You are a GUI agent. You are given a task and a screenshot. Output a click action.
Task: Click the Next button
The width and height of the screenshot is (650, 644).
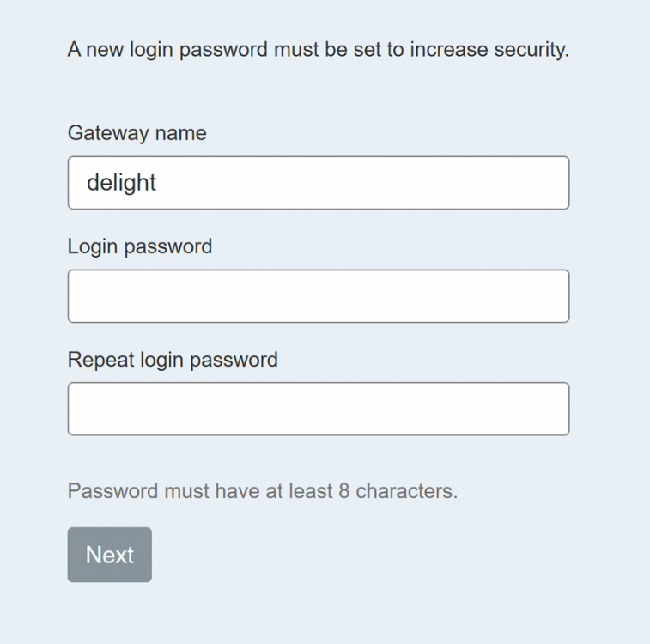(110, 555)
